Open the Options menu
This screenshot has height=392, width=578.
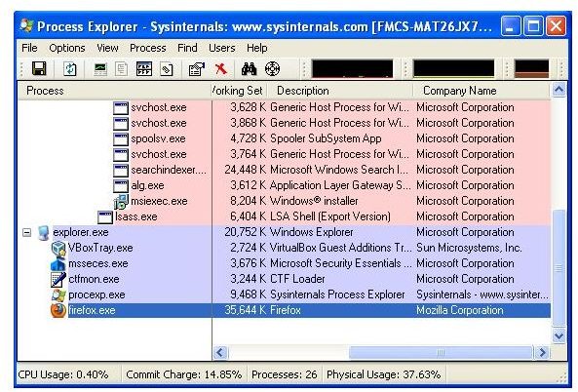[67, 48]
